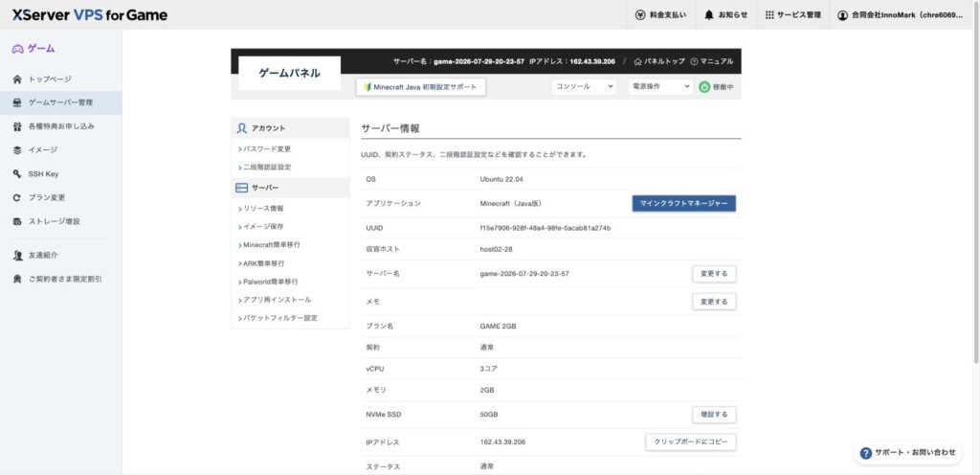This screenshot has height=475, width=980.
Task: Click 増設する for NVMe SSD
Action: point(714,415)
